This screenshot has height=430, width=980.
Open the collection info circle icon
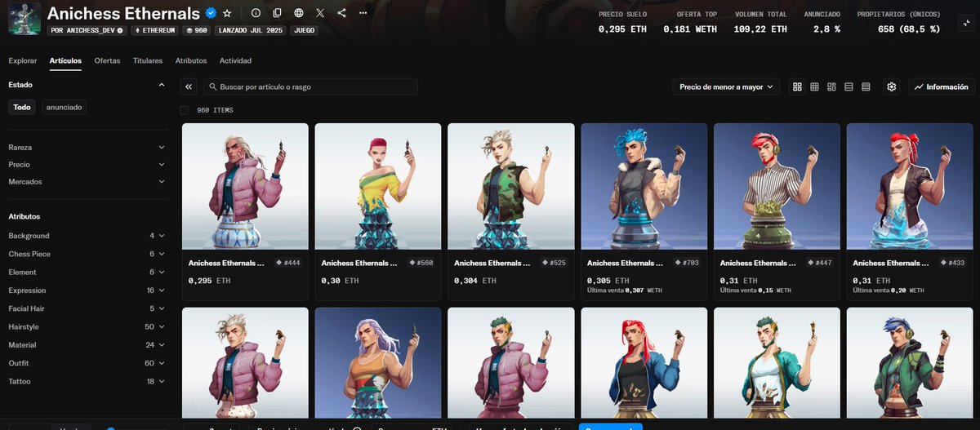click(256, 13)
